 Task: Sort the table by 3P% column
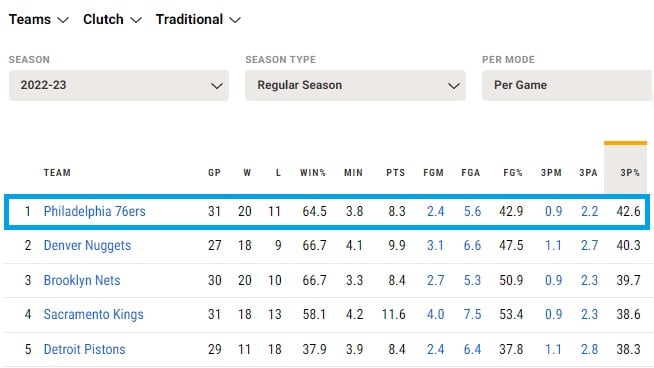click(x=629, y=173)
